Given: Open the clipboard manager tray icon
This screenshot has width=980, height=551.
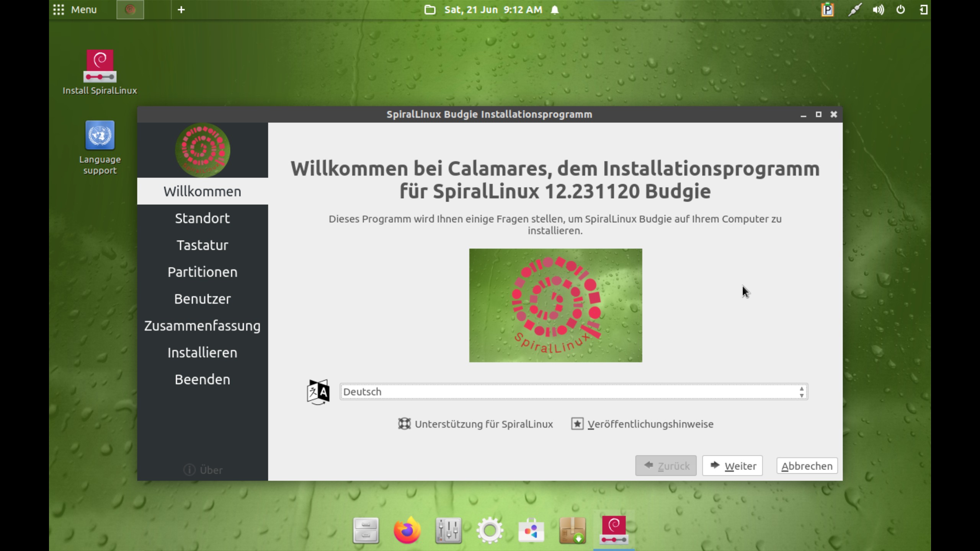Looking at the screenshot, I should click(828, 10).
